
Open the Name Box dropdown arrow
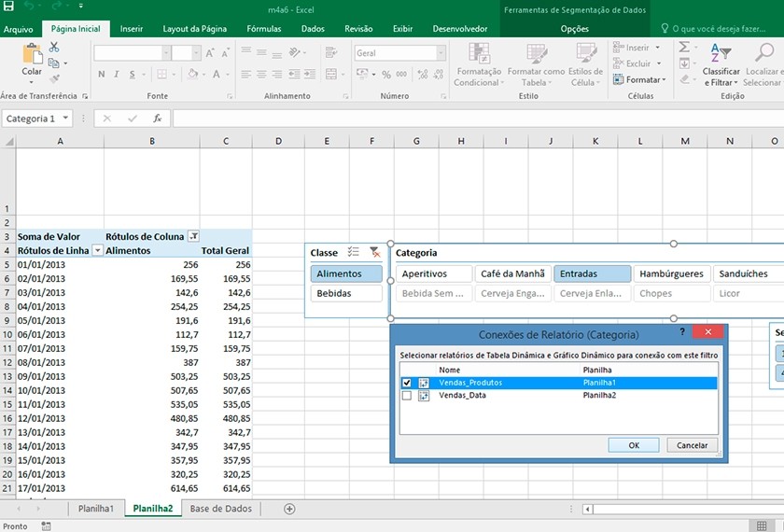(66, 119)
